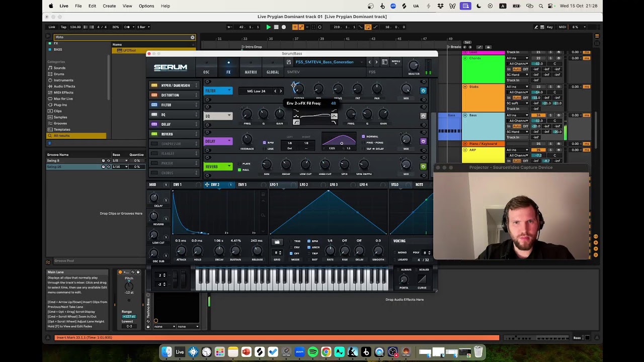The height and width of the screenshot is (362, 644).
Task: Toggle the Filter effect power button
Action: tap(423, 91)
